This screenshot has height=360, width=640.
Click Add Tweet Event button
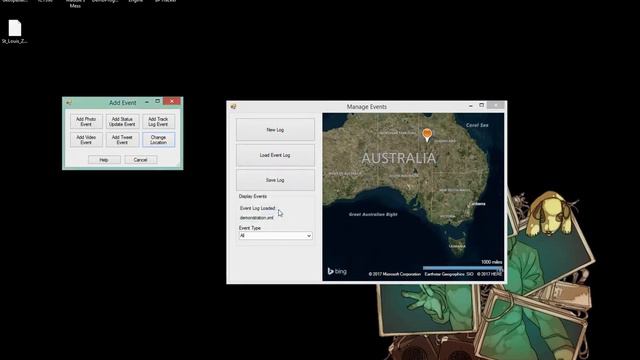point(122,140)
